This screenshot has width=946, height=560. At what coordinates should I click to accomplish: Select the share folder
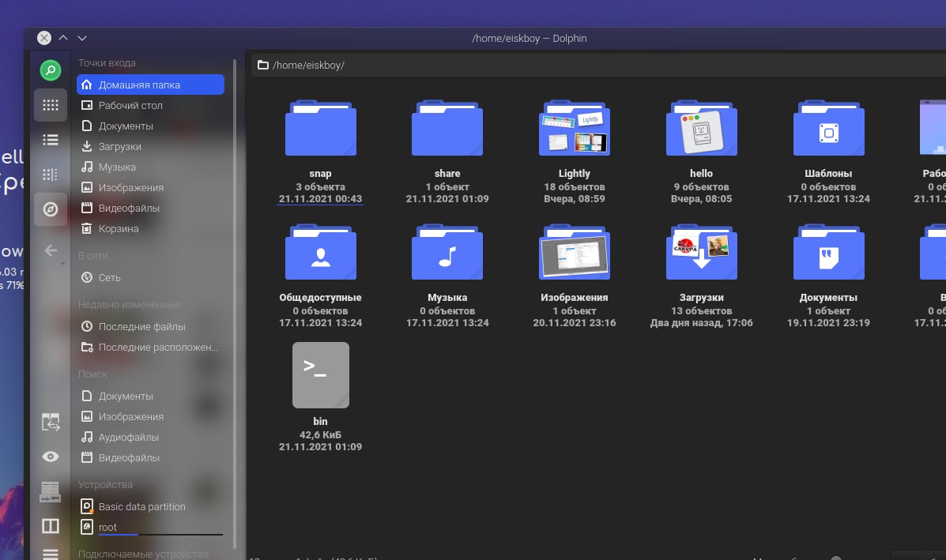pyautogui.click(x=447, y=152)
